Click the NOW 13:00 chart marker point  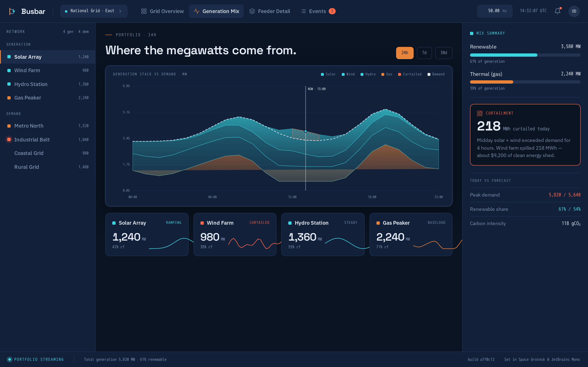(x=305, y=131)
